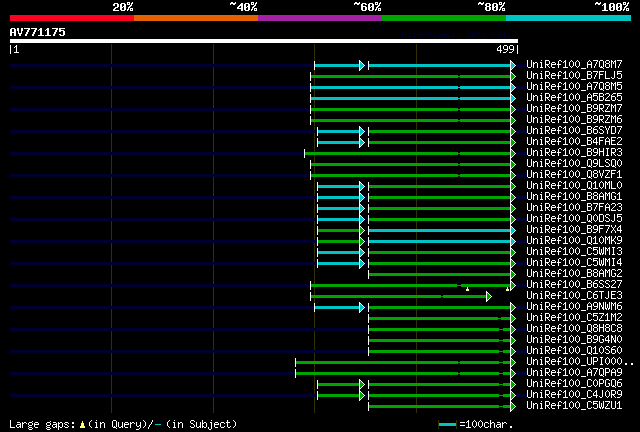This screenshot has height=432, width=640.
Task: Click the UniRef100_B9G4N0 label
Action: [574, 340]
